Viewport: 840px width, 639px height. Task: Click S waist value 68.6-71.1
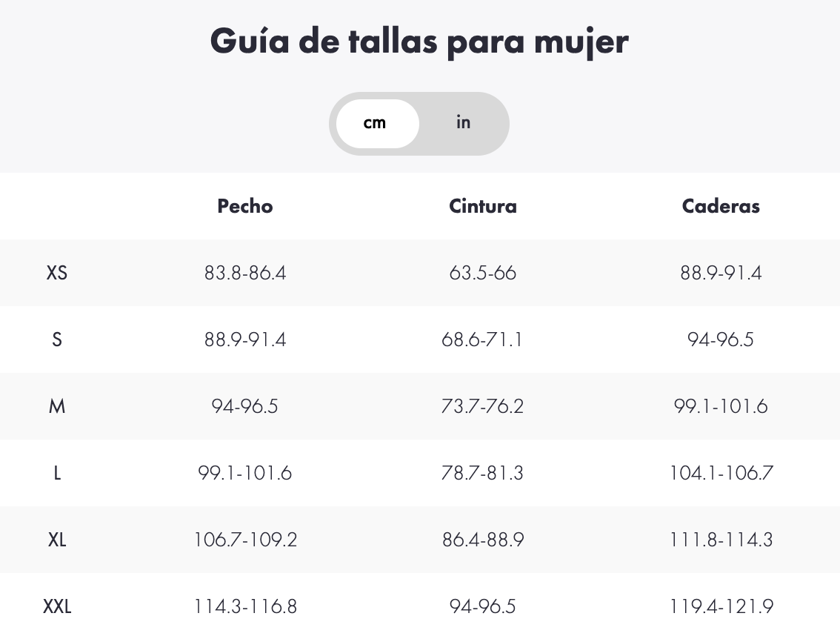click(x=482, y=340)
